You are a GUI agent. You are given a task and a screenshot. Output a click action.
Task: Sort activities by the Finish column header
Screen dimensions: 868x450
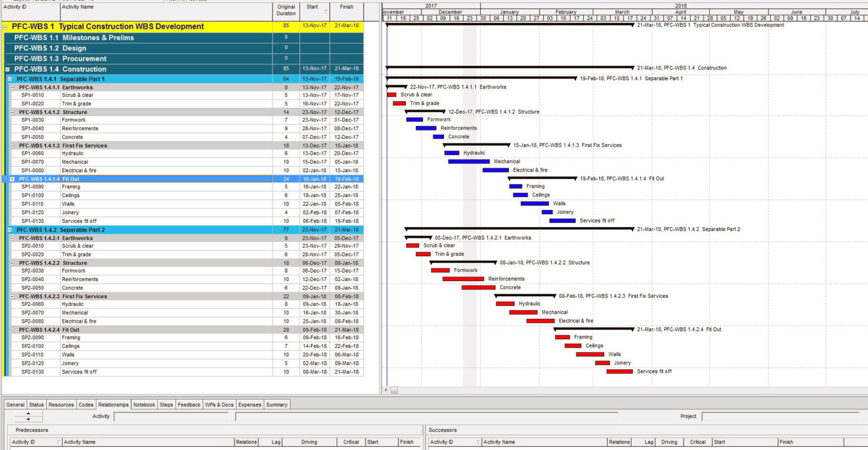click(346, 7)
